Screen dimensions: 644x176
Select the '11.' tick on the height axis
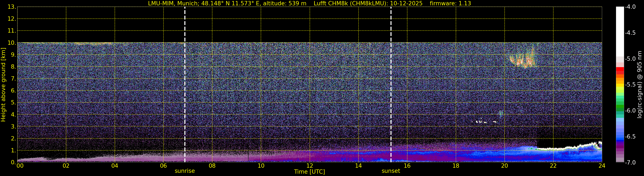click(12, 31)
